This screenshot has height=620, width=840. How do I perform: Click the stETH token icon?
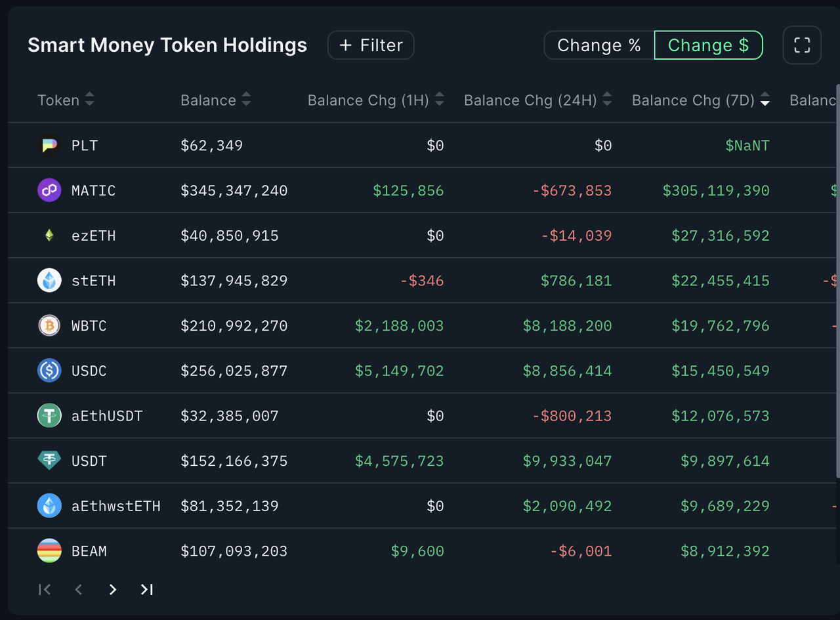click(x=49, y=281)
